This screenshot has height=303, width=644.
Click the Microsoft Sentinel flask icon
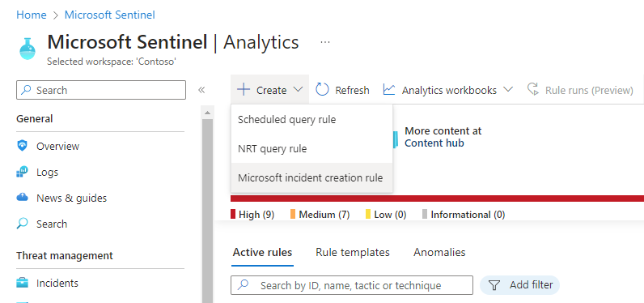point(28,49)
